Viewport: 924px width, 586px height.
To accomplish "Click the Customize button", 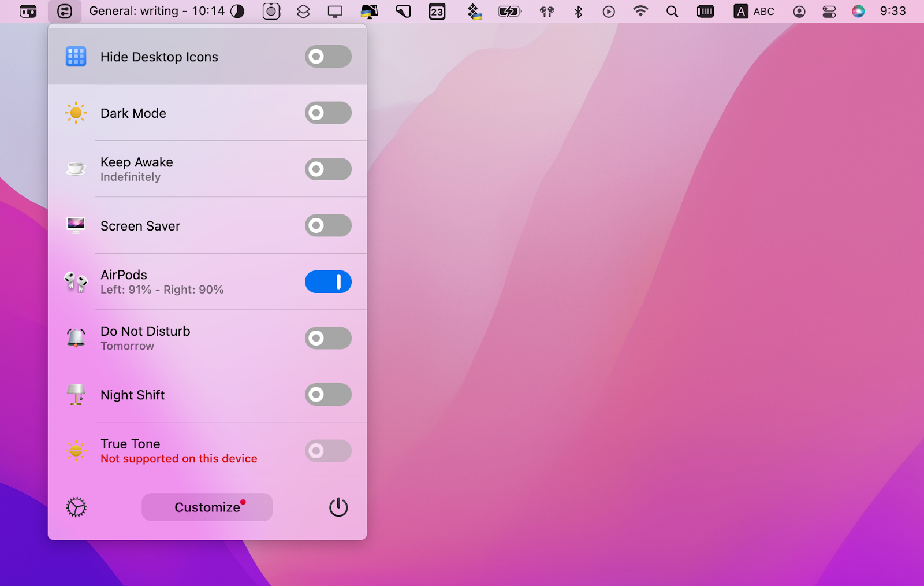I will click(x=207, y=507).
